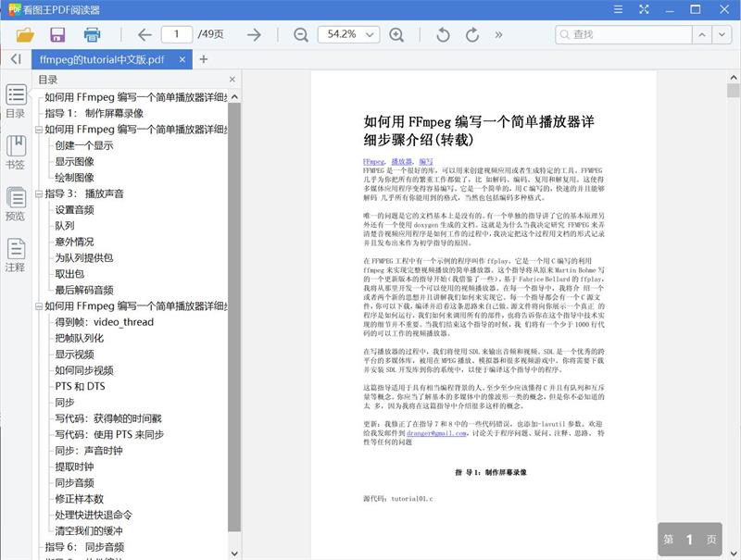Select outline item 写代码: 使用 PTS 来同步
The width and height of the screenshot is (741, 560).
pos(109,434)
